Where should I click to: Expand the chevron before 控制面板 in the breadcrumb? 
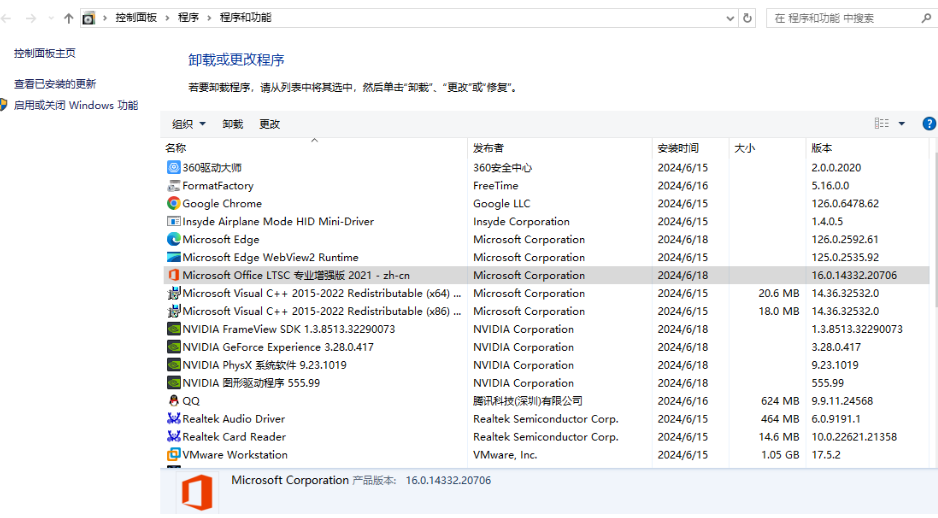[105, 18]
